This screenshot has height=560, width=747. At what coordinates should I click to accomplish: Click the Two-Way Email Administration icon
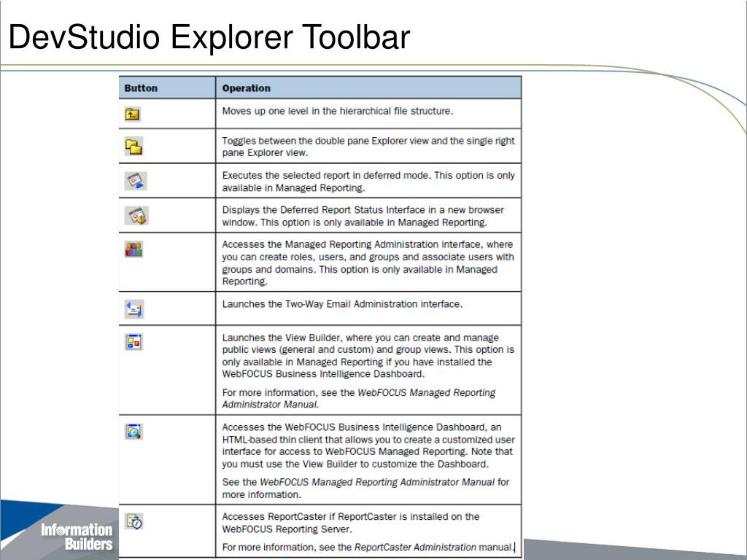coord(134,309)
